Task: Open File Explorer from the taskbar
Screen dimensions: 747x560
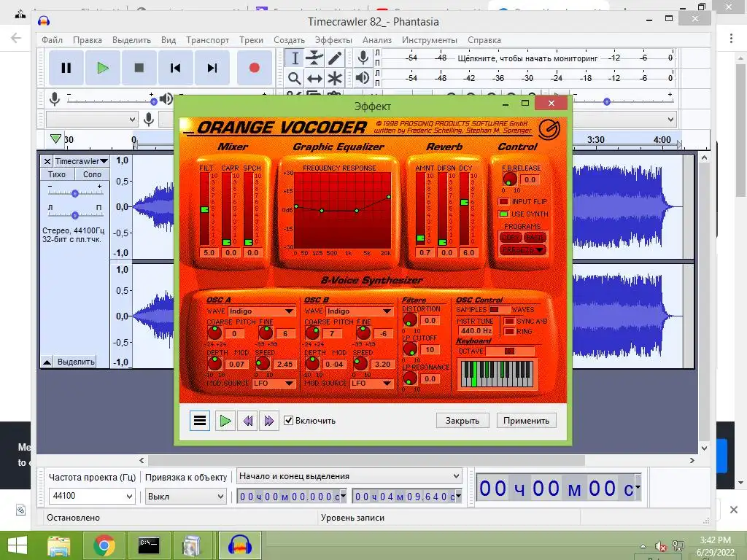Action: click(x=58, y=545)
